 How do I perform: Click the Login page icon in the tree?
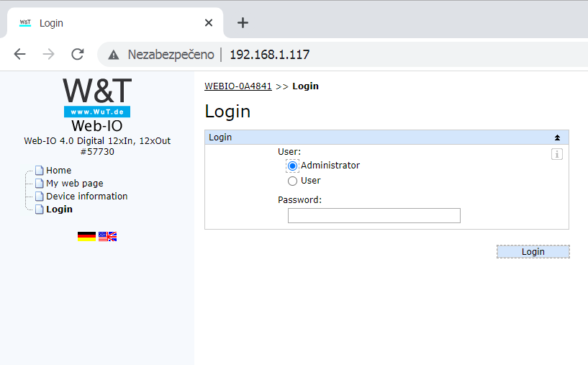coord(40,209)
